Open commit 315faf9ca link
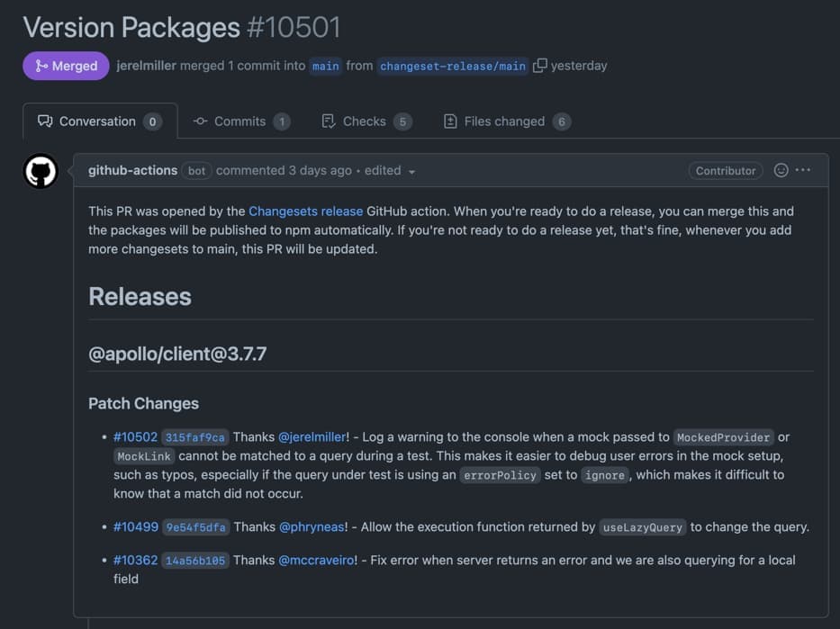 tap(195, 437)
